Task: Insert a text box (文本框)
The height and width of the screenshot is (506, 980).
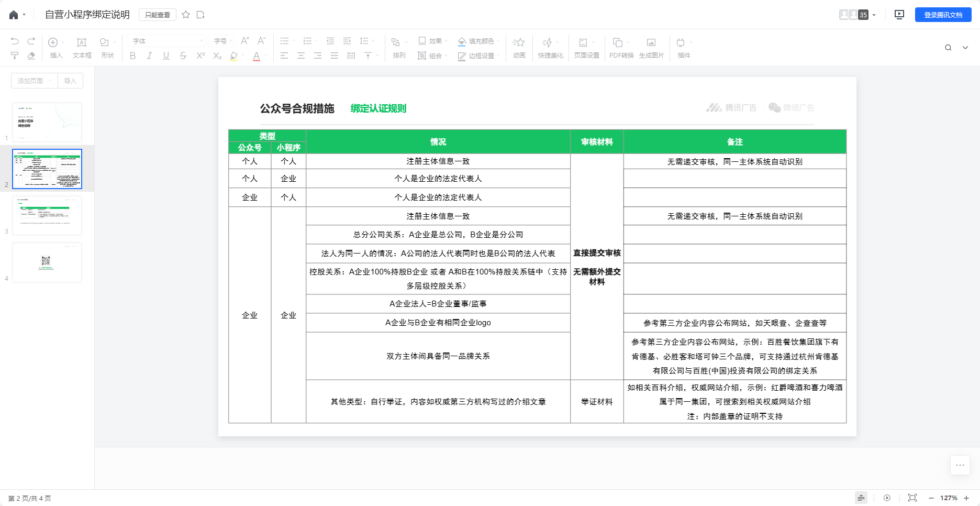Action: click(82, 48)
